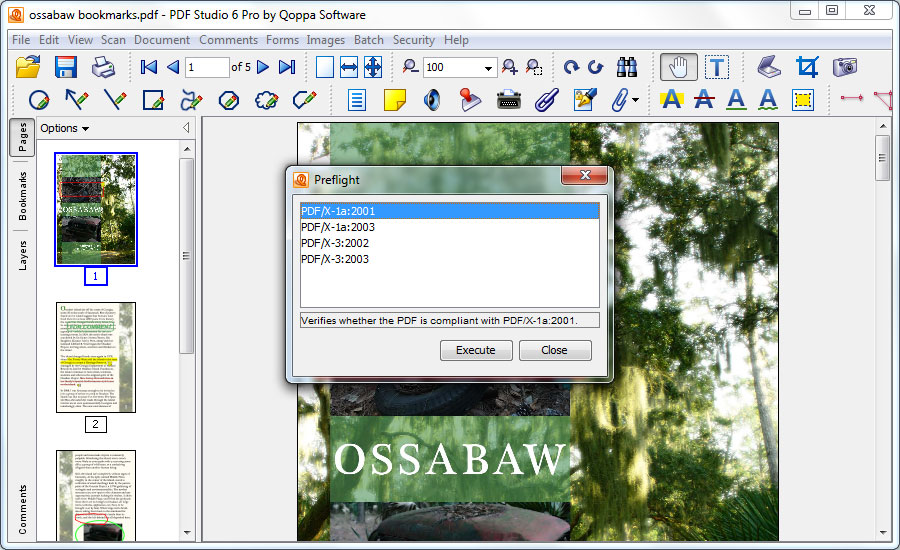The image size is (900, 550).
Task: Collapse the Pages side panel arrow
Action: click(x=186, y=127)
